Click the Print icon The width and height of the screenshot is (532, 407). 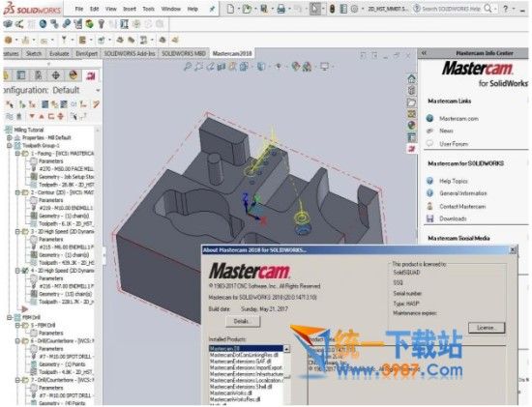coord(281,9)
